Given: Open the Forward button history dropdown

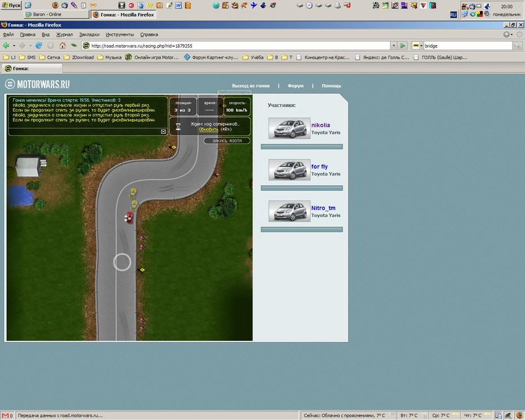Looking at the screenshot, I should coord(30,46).
